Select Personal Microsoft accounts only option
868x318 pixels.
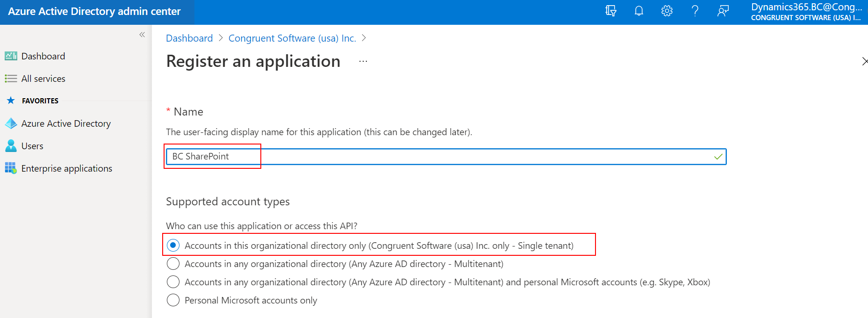coord(173,300)
